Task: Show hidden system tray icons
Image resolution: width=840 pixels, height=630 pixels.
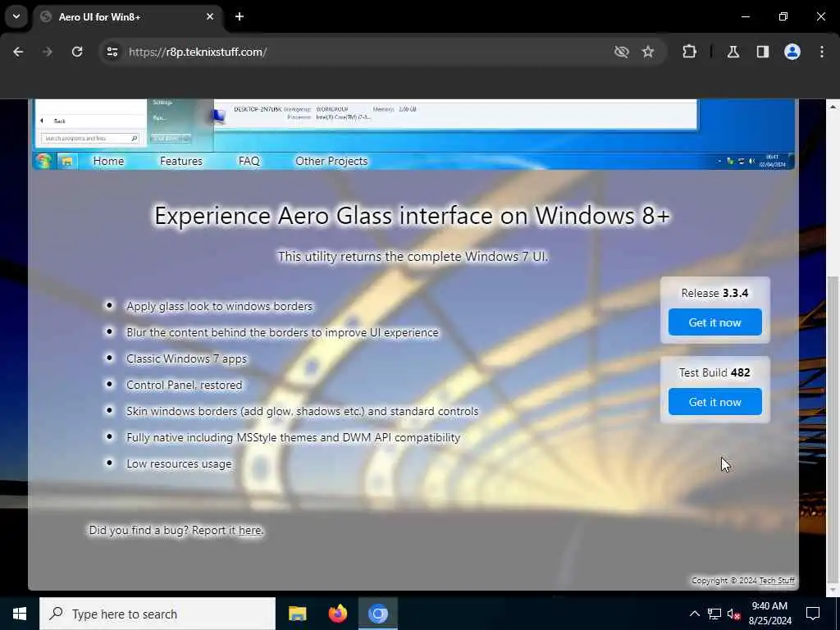Action: click(694, 614)
